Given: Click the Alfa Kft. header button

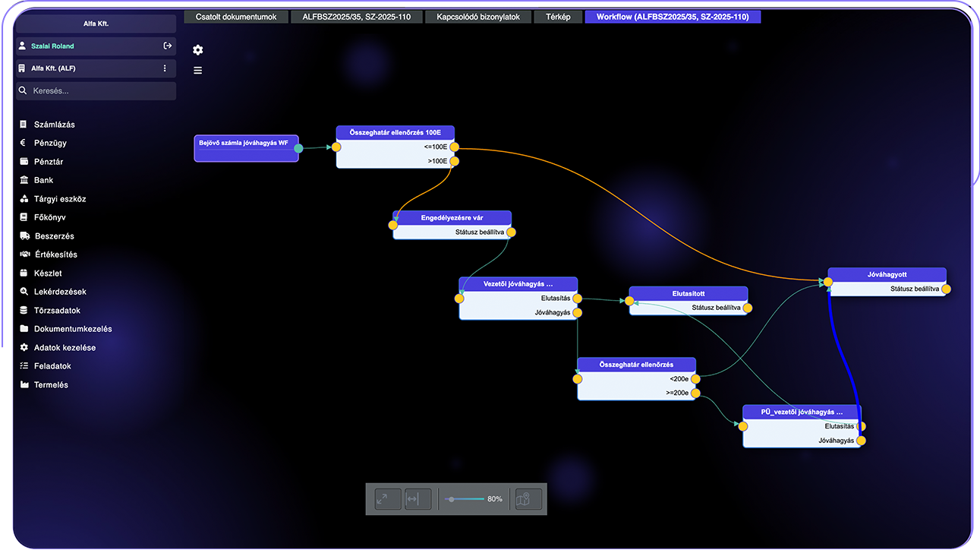Looking at the screenshot, I should pos(96,24).
